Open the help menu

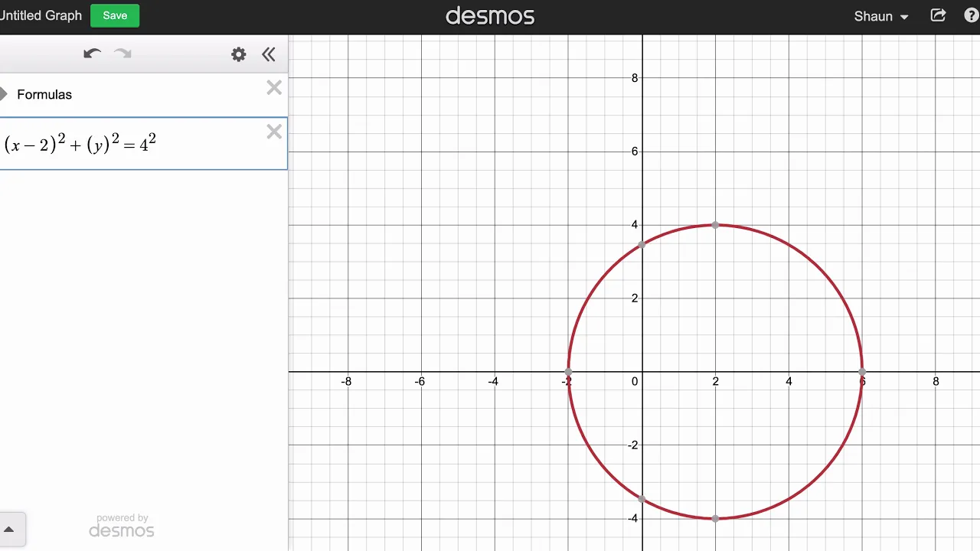[971, 15]
